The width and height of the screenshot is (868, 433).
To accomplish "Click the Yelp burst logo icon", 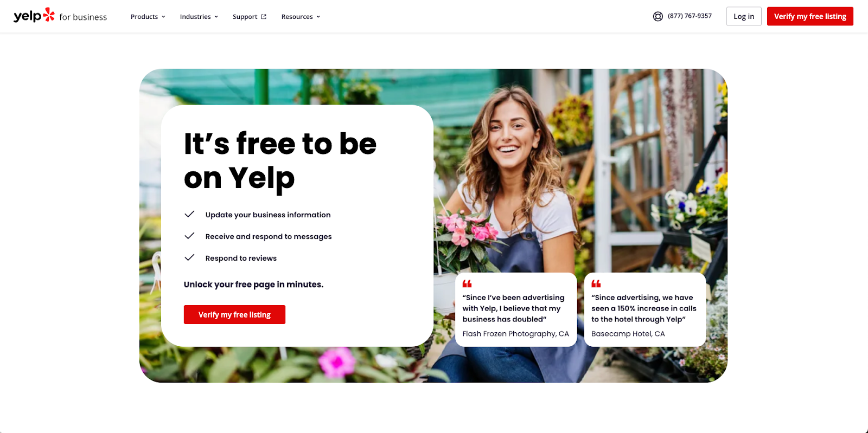I will pos(49,15).
